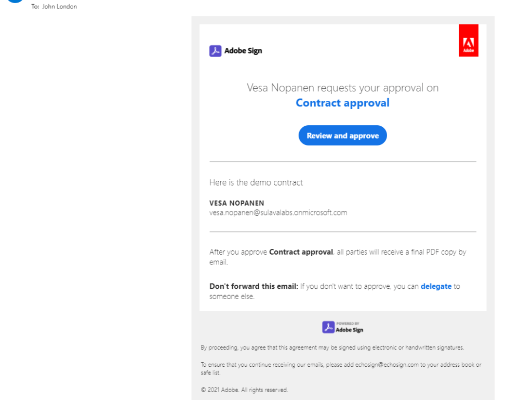This screenshot has height=400, width=532.
Task: Click the sender avatar circle at top left
Action: [x=16, y=2]
